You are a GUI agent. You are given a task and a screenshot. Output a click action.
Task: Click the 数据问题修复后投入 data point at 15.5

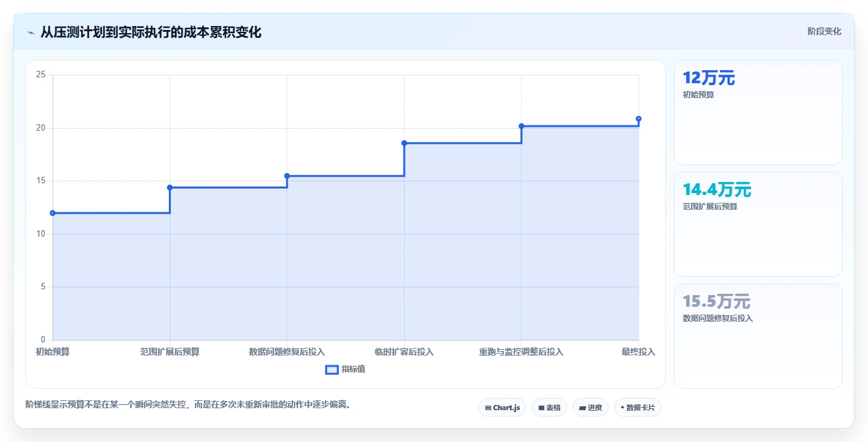click(x=287, y=175)
